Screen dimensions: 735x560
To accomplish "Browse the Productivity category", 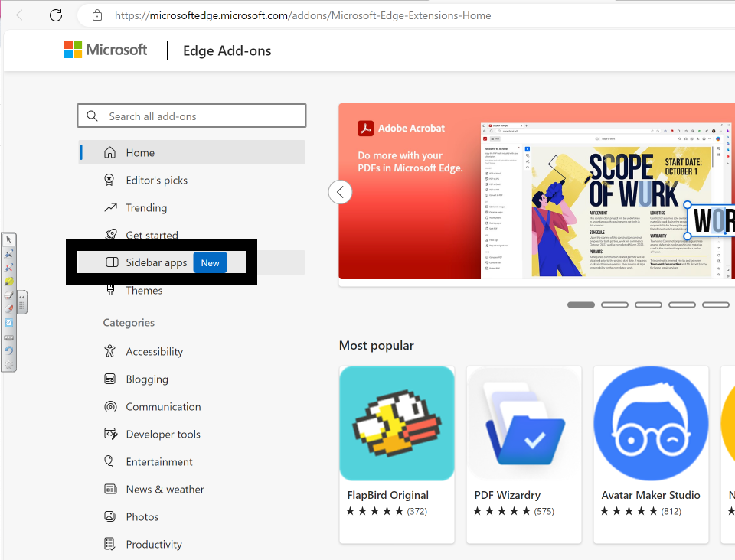I will (x=154, y=544).
